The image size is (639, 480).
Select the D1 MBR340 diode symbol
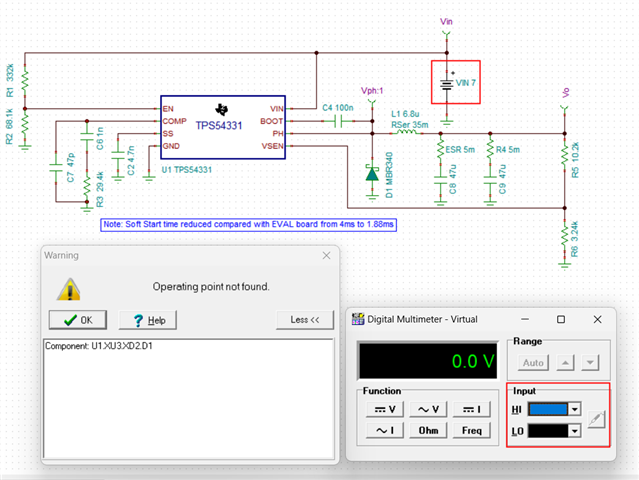click(x=372, y=174)
